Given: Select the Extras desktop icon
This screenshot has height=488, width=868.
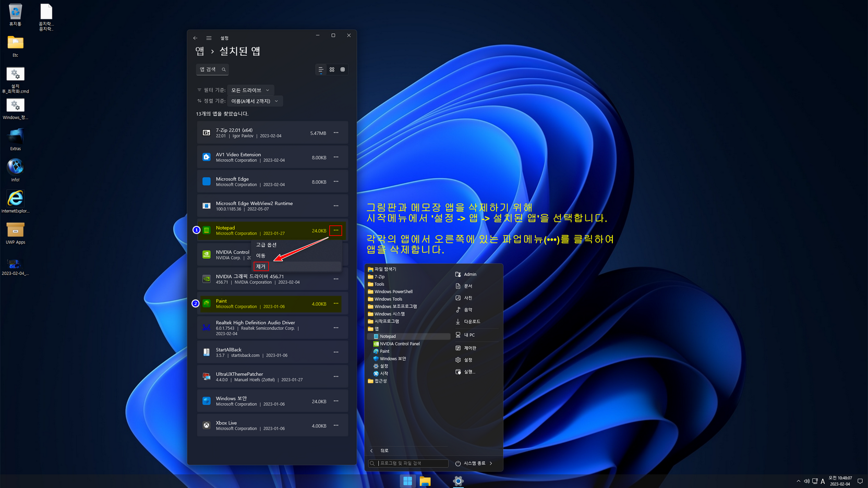Looking at the screenshot, I should (15, 139).
